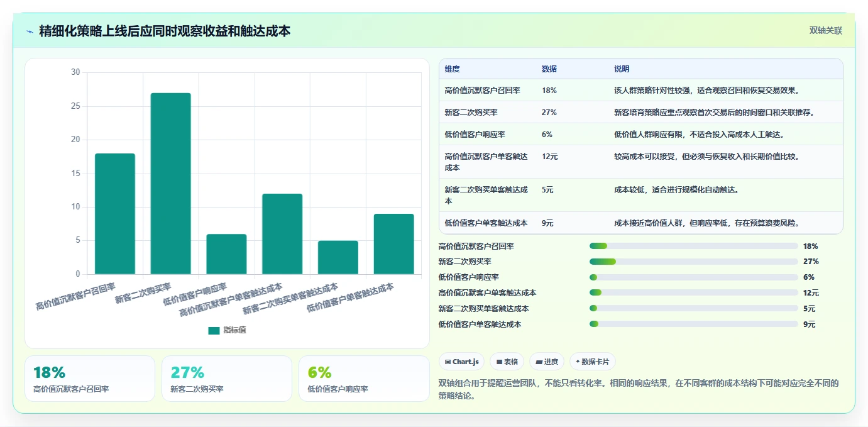Screen dimensions: 868x427
Task: Click the 高价值沉默客户单客触达成本 progress bar
Action: tap(694, 293)
